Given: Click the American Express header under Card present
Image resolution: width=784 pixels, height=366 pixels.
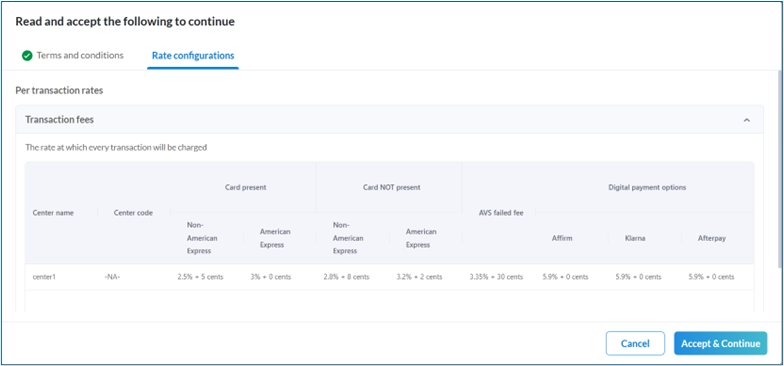Looking at the screenshot, I should click(275, 238).
